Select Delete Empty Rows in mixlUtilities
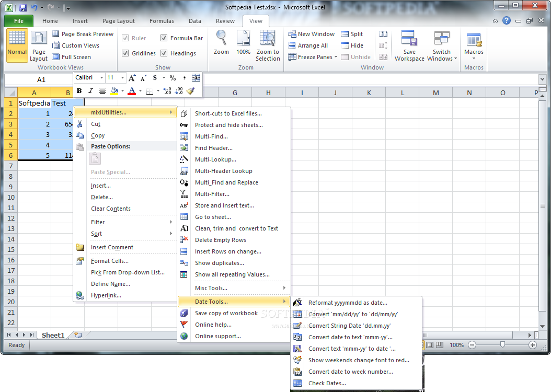The width and height of the screenshot is (551, 392). 234,240
